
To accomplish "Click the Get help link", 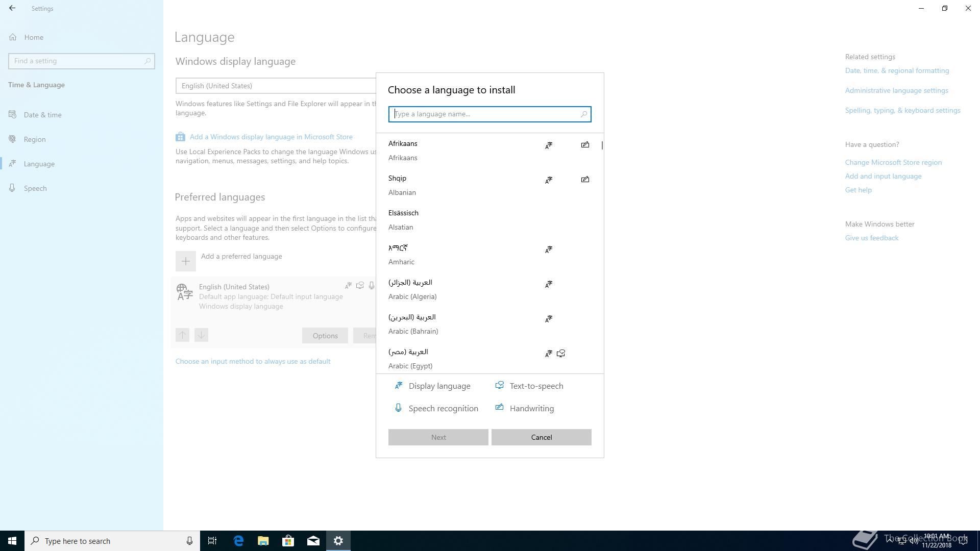I will pyautogui.click(x=858, y=190).
